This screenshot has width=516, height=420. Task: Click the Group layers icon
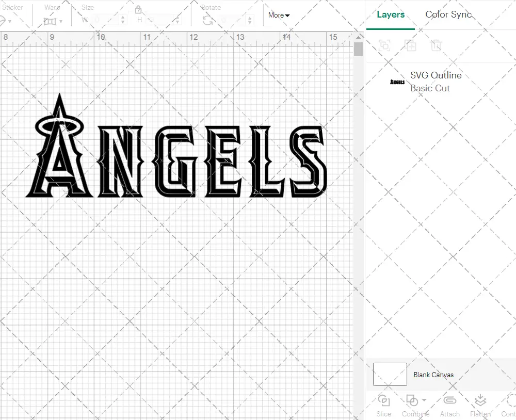point(384,45)
